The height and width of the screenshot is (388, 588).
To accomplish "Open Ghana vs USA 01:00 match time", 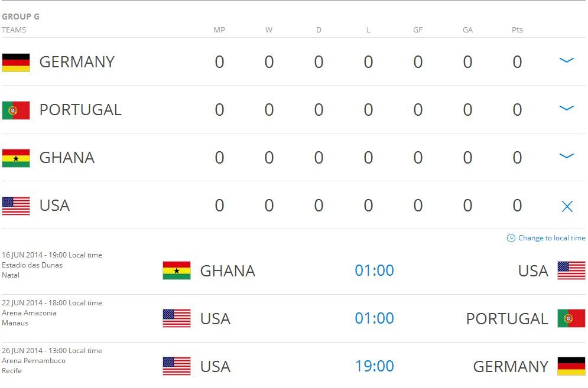I will point(374,270).
